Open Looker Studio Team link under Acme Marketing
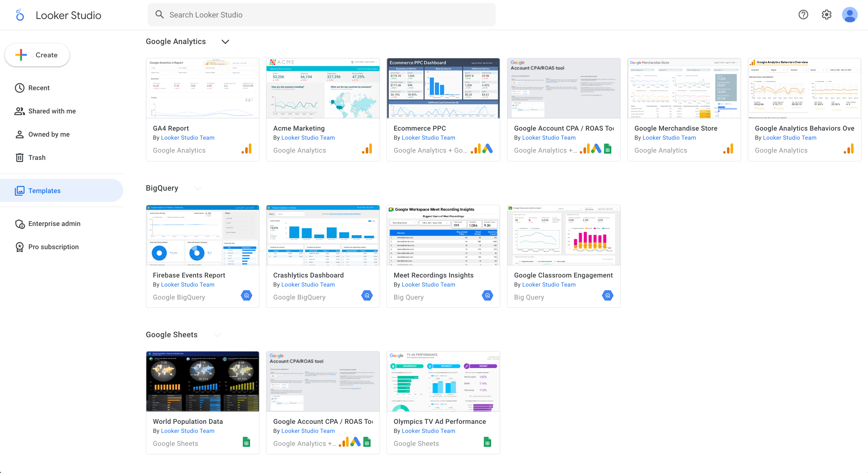This screenshot has width=868, height=473. click(x=308, y=138)
